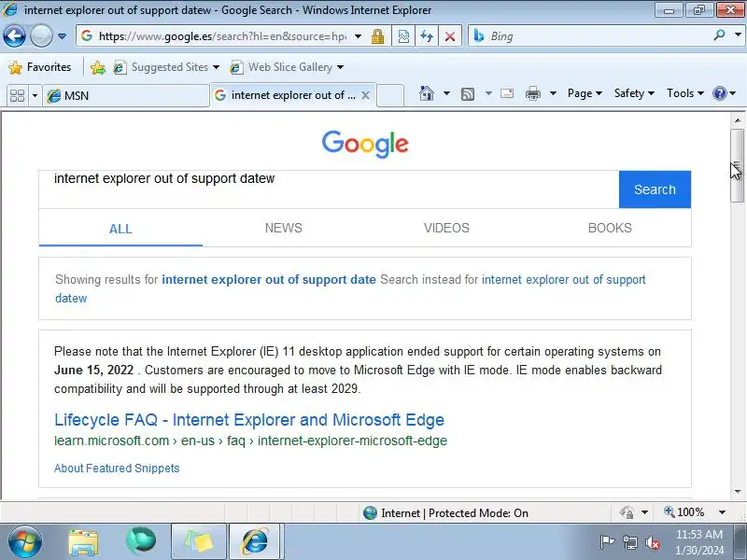Switch to the VIDEOS results tab
The image size is (747, 560).
[447, 228]
